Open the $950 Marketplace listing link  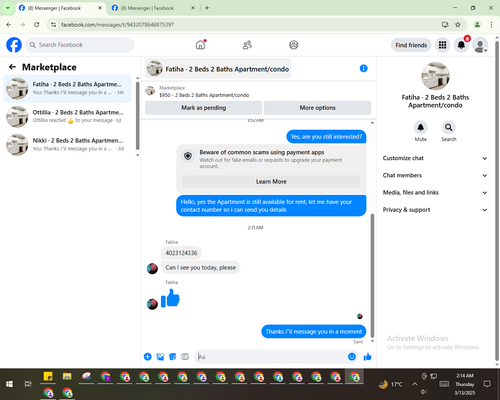click(x=204, y=95)
